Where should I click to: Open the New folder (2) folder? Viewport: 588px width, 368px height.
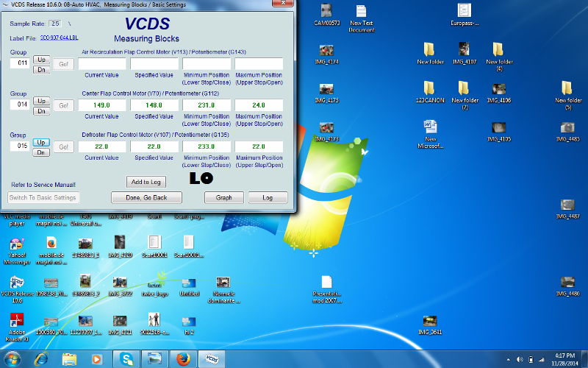coord(465,96)
